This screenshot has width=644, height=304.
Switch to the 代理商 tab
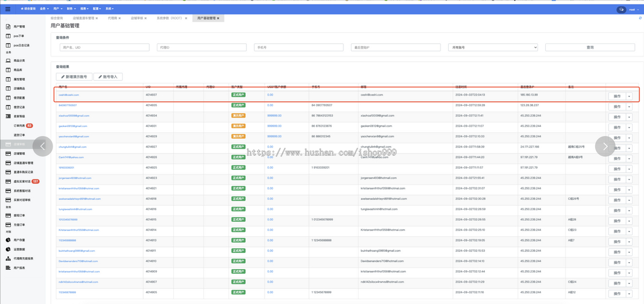click(x=112, y=18)
